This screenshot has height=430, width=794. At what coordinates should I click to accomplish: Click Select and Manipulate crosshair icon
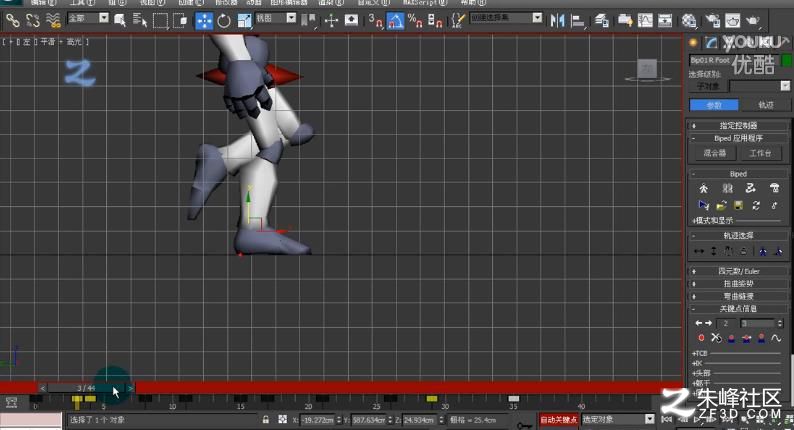pyautogui.click(x=331, y=21)
